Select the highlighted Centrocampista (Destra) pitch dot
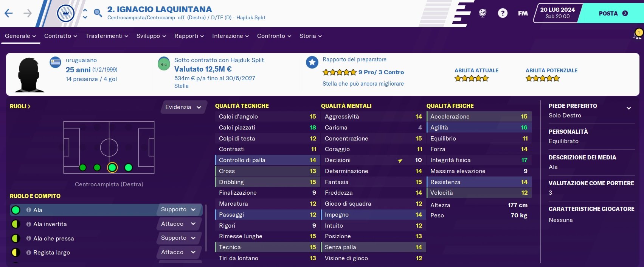Image resolution: width=644 pixels, height=267 pixels. (x=112, y=167)
